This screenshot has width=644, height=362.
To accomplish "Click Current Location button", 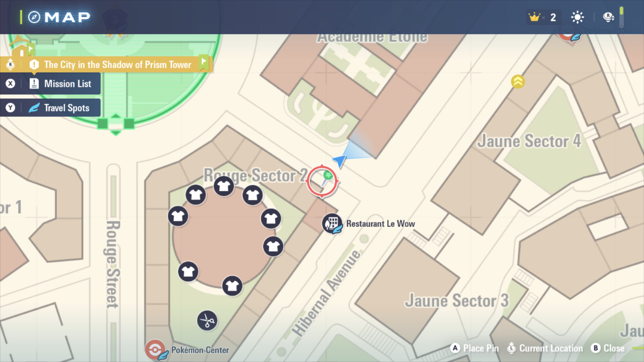I will pos(545,348).
